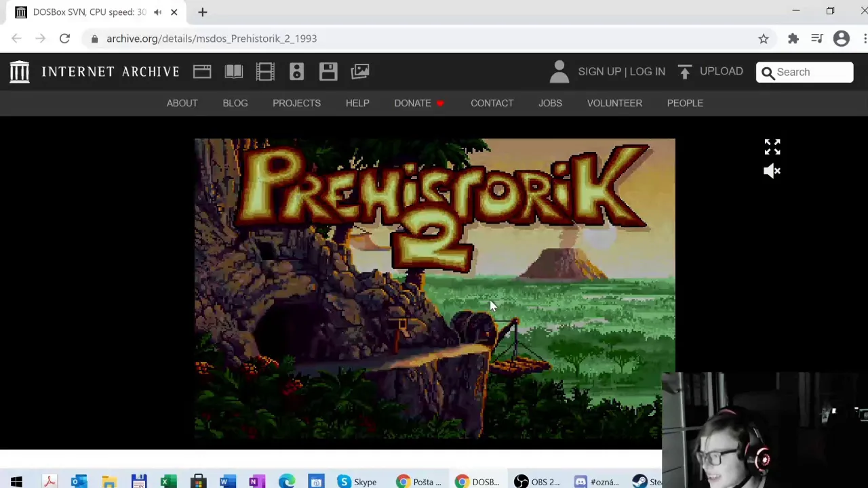Open OneNote from the taskbar
The image size is (868, 488).
coord(257,482)
